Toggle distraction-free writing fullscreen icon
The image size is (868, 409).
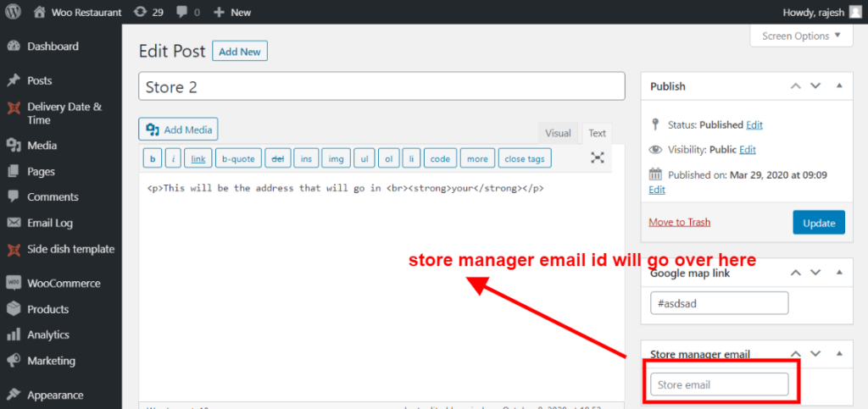(598, 158)
